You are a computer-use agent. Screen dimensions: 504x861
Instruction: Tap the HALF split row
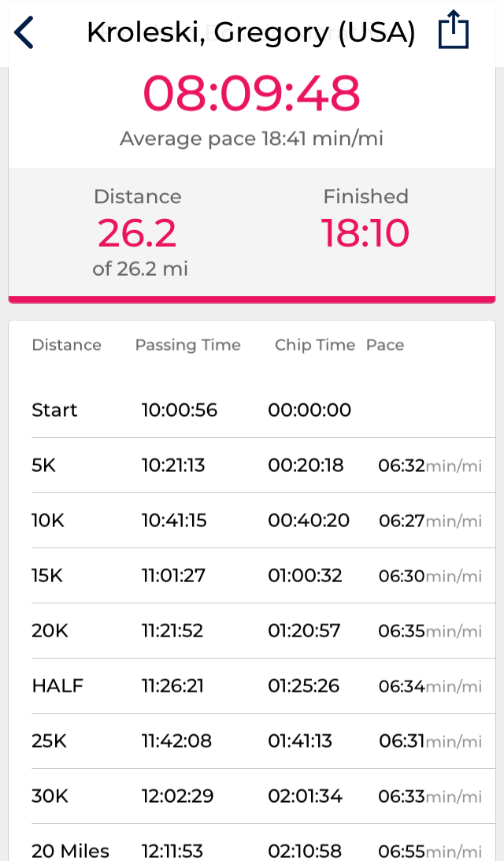pos(252,686)
